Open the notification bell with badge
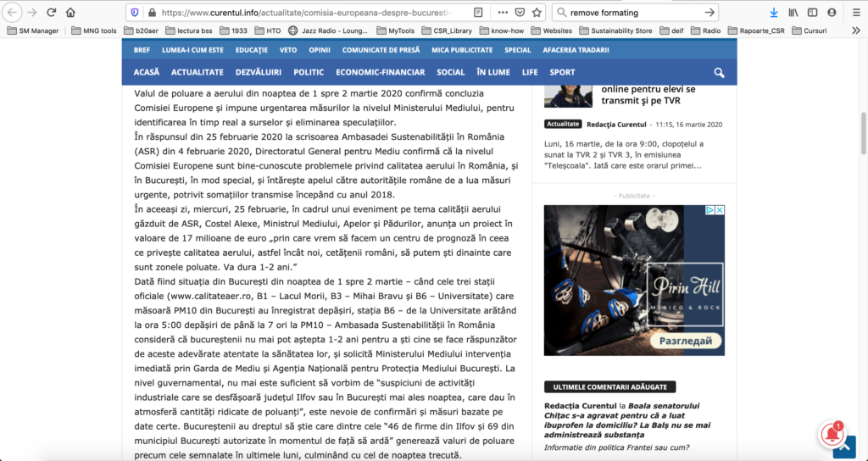Image resolution: width=868 pixels, height=461 pixels. tap(832, 436)
